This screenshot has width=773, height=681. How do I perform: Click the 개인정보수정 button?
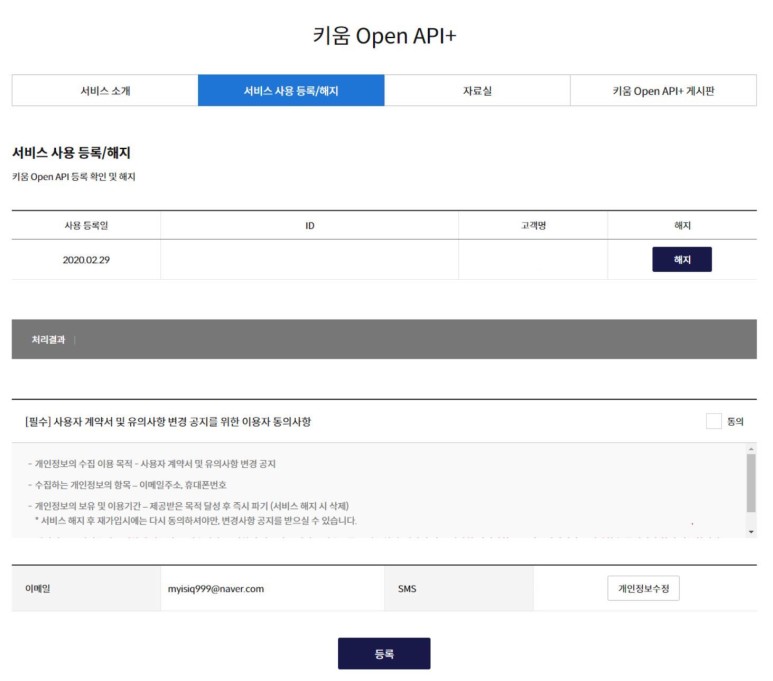click(x=643, y=588)
